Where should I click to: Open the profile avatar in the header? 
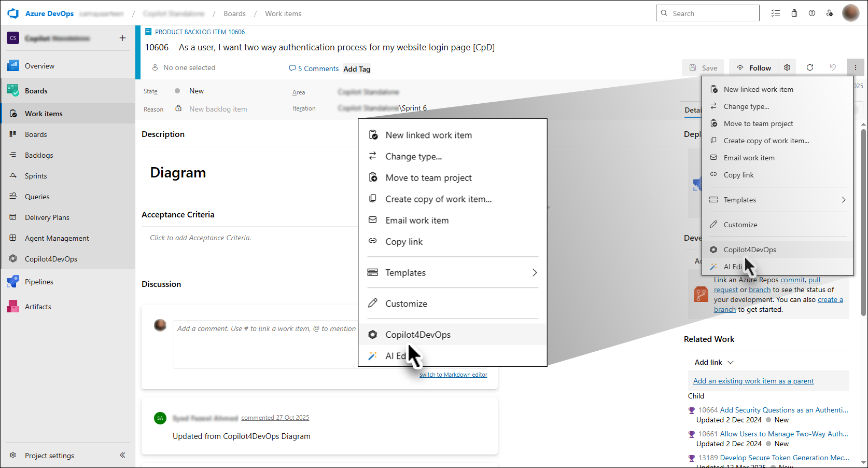tap(851, 13)
